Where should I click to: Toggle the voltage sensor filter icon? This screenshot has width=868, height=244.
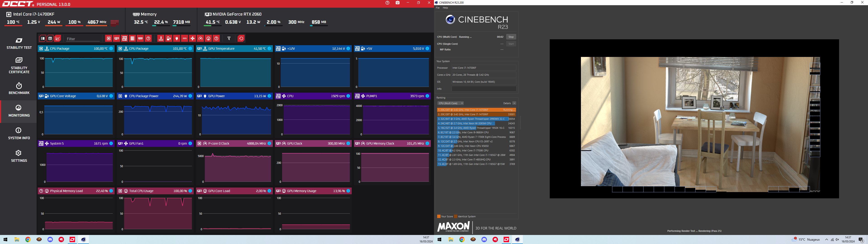tap(169, 38)
